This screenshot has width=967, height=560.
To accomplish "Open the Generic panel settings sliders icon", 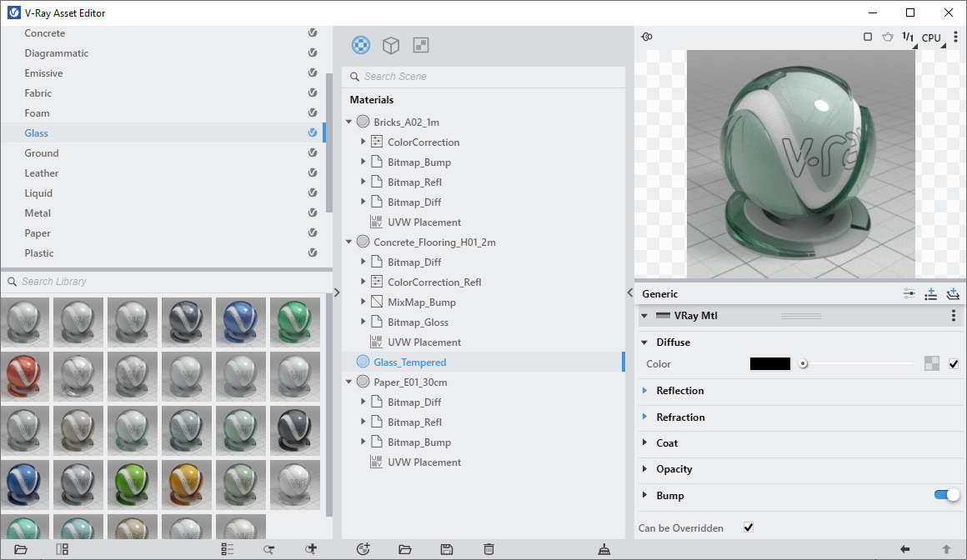I will click(x=909, y=293).
